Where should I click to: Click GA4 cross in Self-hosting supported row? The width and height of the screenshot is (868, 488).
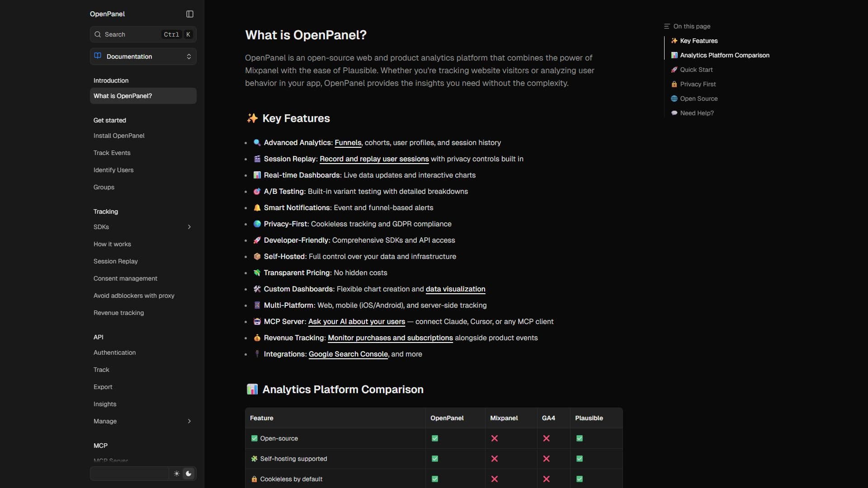pos(547,459)
